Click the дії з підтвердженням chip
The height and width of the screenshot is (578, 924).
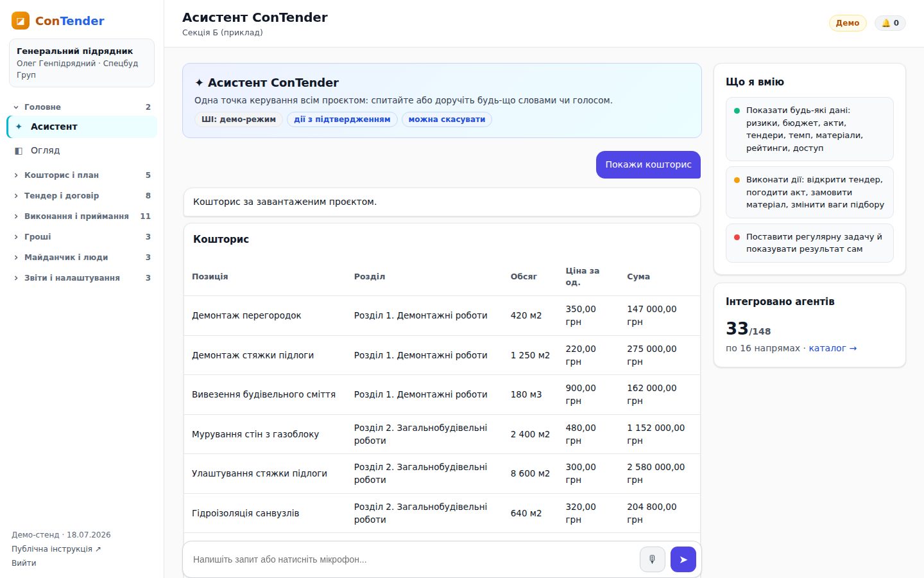[x=342, y=119]
